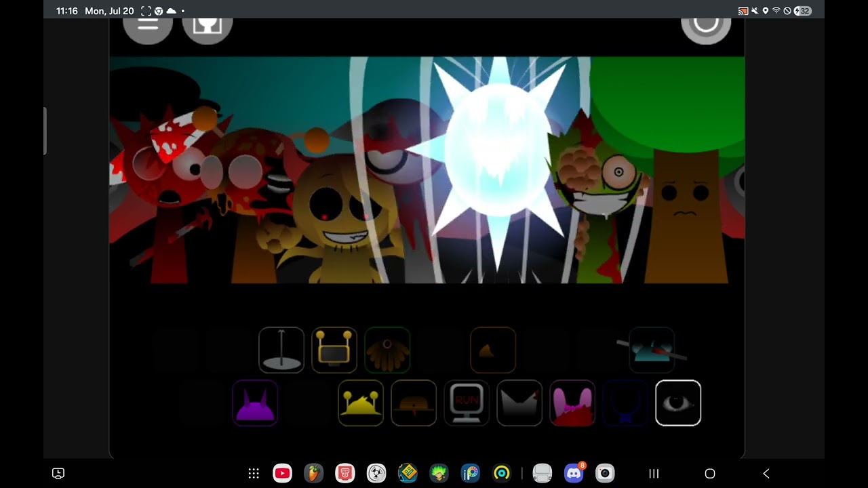Open the Camera app in taskbar
Image resolution: width=868 pixels, height=488 pixels.
tap(605, 474)
